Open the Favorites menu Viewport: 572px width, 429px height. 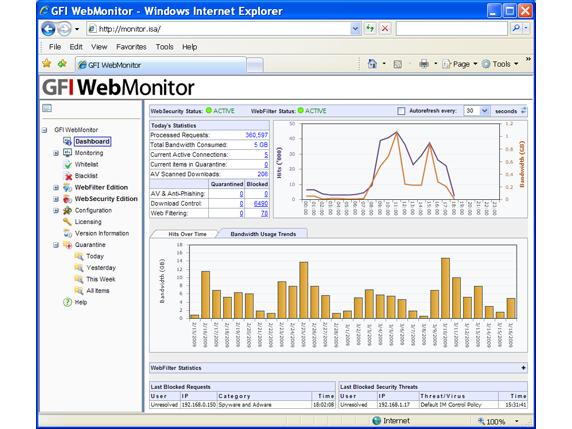point(131,47)
